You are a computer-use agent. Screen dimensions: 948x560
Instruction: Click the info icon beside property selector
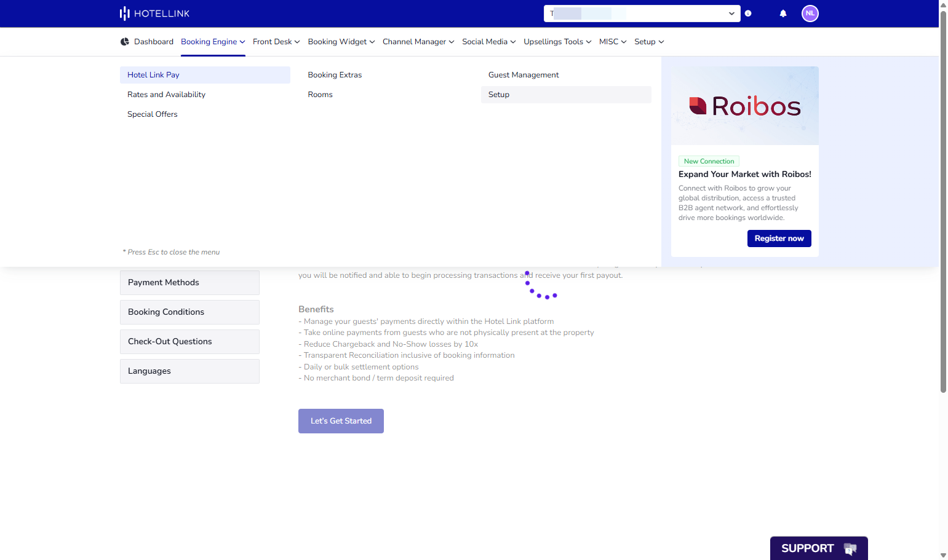coord(748,14)
